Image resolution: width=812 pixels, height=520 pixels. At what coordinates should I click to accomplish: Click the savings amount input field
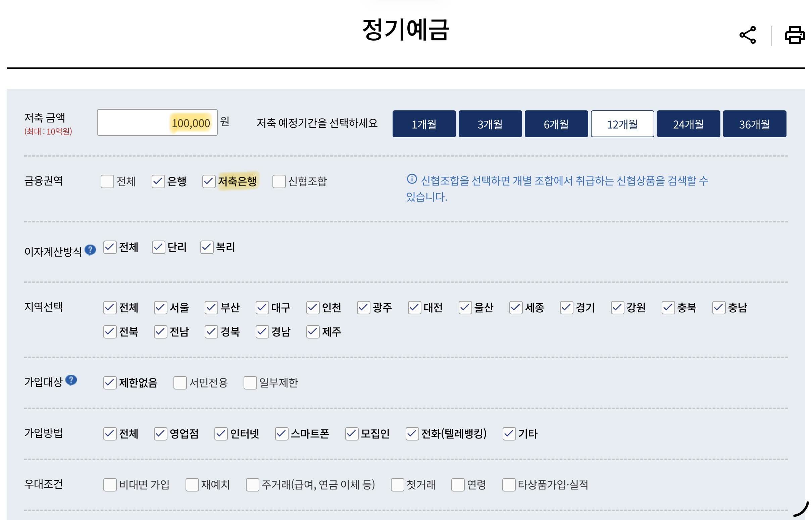point(157,123)
